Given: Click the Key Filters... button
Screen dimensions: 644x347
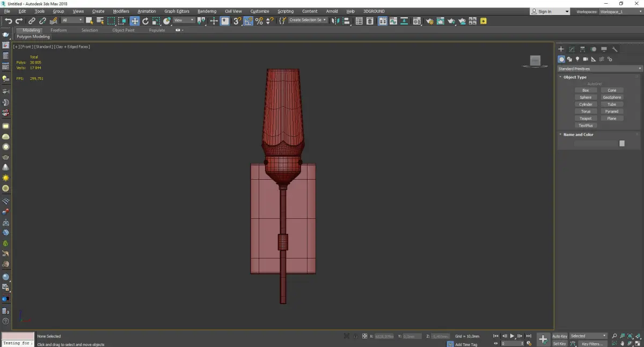Looking at the screenshot, I should click(x=592, y=344).
